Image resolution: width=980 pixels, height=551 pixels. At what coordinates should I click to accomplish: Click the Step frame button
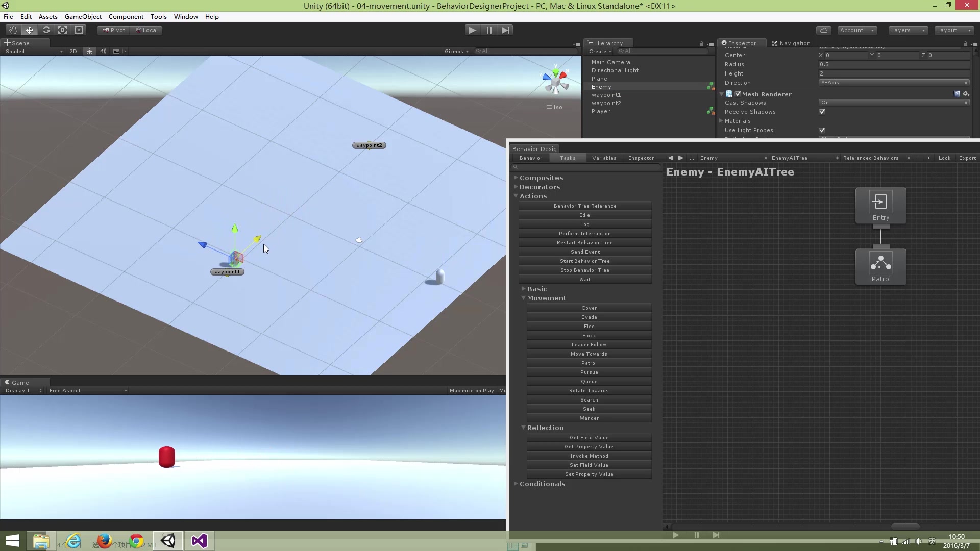point(505,30)
